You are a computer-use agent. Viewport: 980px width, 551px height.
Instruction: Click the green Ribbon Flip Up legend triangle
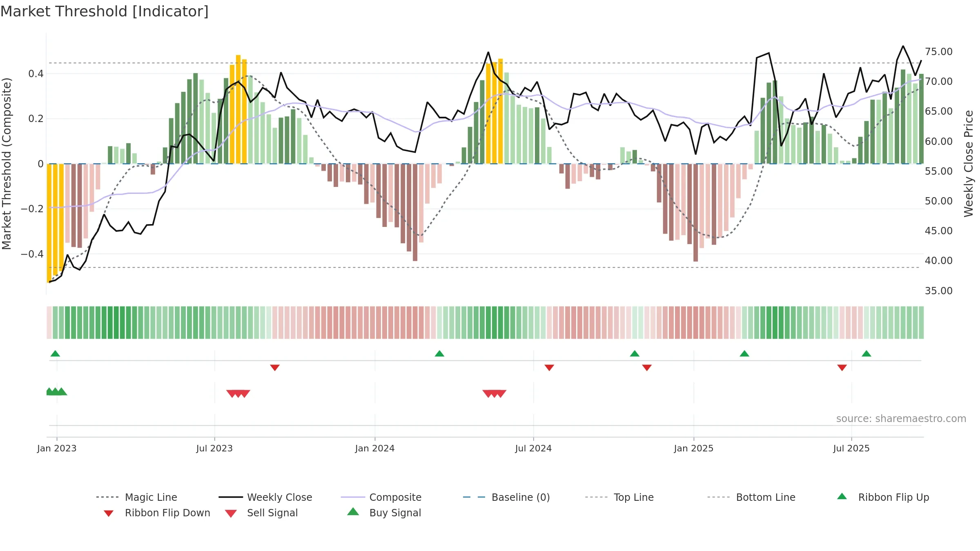click(842, 496)
